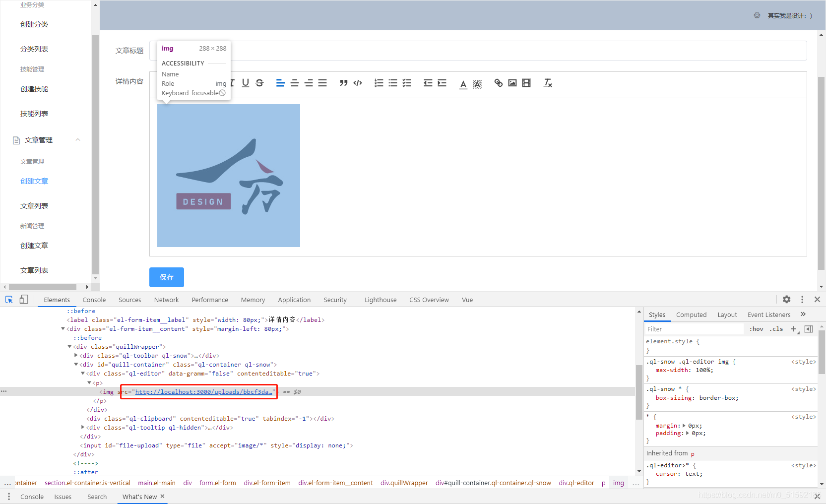Open the text alignment dropdown options
The height and width of the screenshot is (504, 826).
point(281,83)
